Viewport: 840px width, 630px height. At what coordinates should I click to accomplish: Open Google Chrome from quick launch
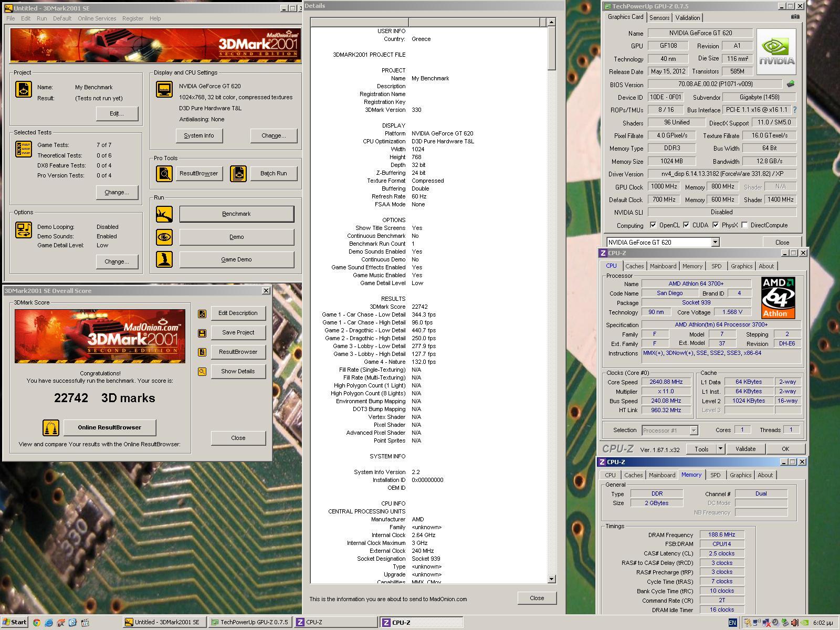click(x=36, y=623)
